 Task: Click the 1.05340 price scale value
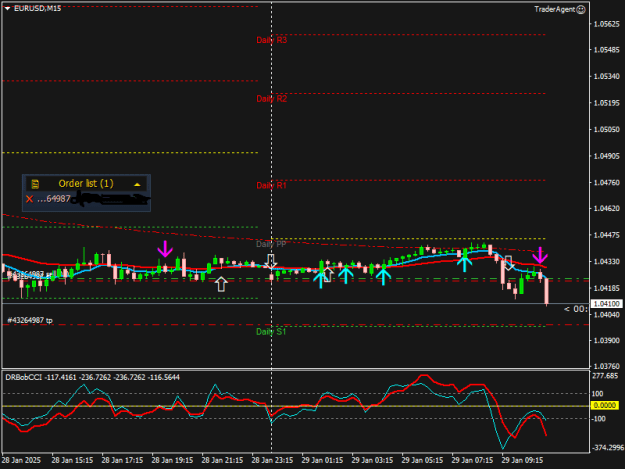point(607,77)
